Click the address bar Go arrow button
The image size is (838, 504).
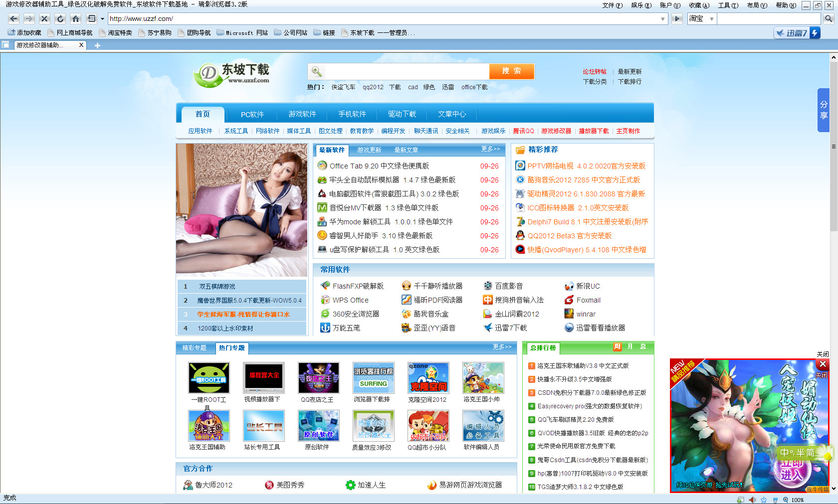click(x=677, y=19)
